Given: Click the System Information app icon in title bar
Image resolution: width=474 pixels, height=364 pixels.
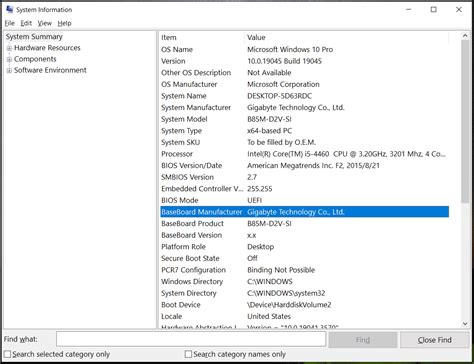Looking at the screenshot, I should (x=10, y=9).
